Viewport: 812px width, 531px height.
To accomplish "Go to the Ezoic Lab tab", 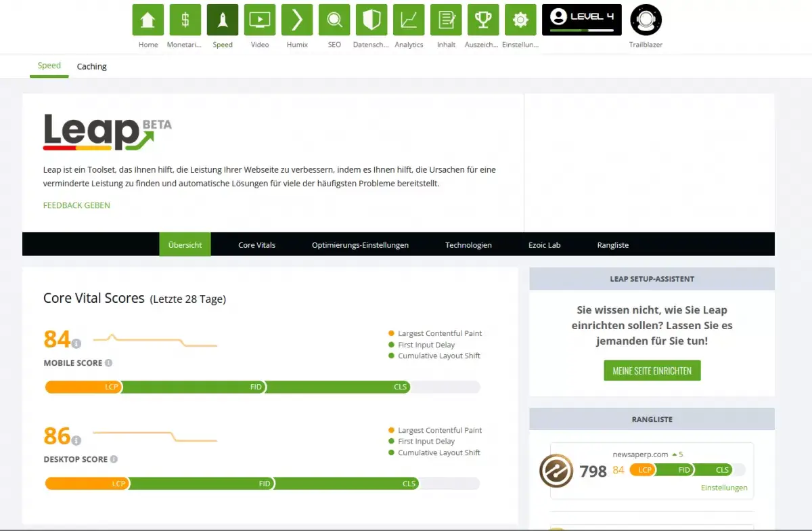I will pyautogui.click(x=544, y=245).
